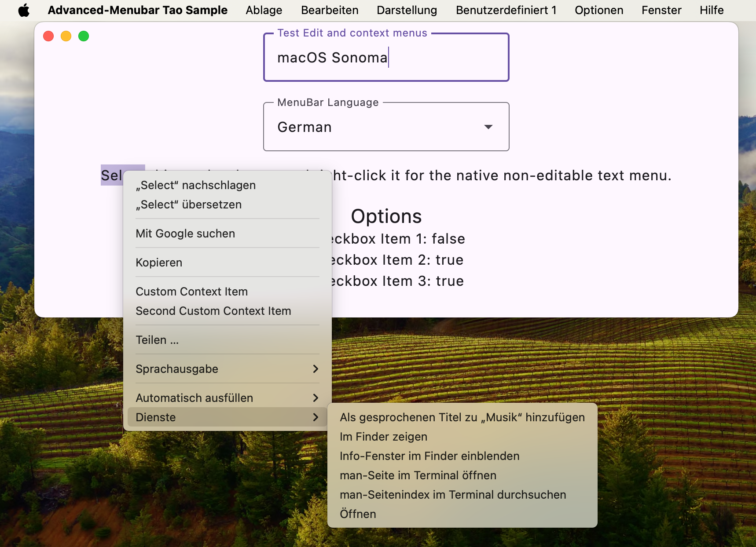Select Im Finder zeigen service
The width and height of the screenshot is (756, 547).
click(462, 437)
